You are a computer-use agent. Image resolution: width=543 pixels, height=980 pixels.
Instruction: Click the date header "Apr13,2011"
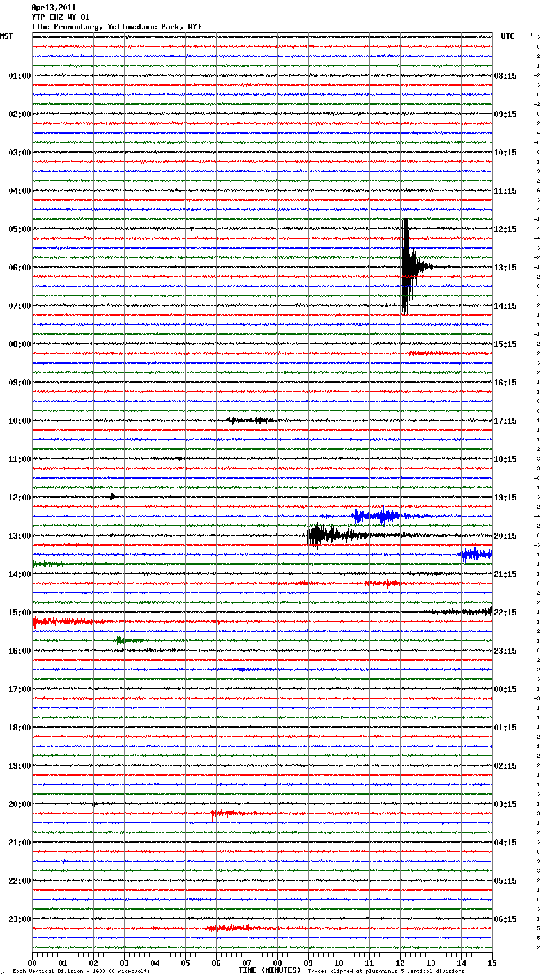54,8
